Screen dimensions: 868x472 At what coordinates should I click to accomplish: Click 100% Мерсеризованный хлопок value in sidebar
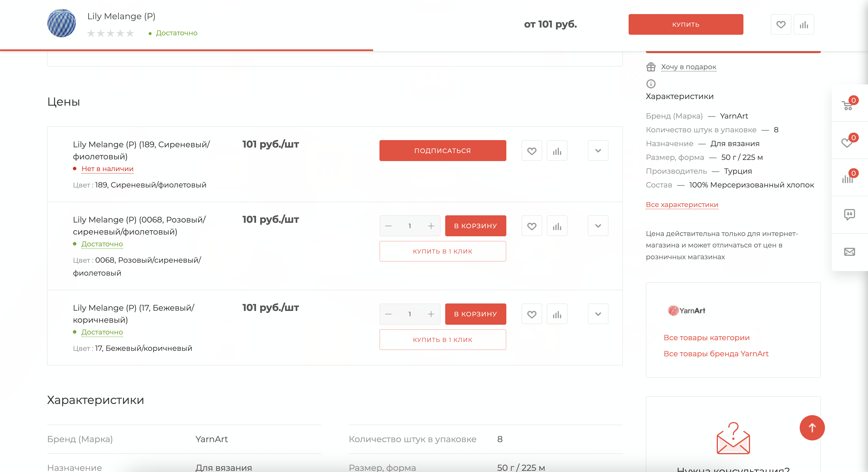[751, 185]
